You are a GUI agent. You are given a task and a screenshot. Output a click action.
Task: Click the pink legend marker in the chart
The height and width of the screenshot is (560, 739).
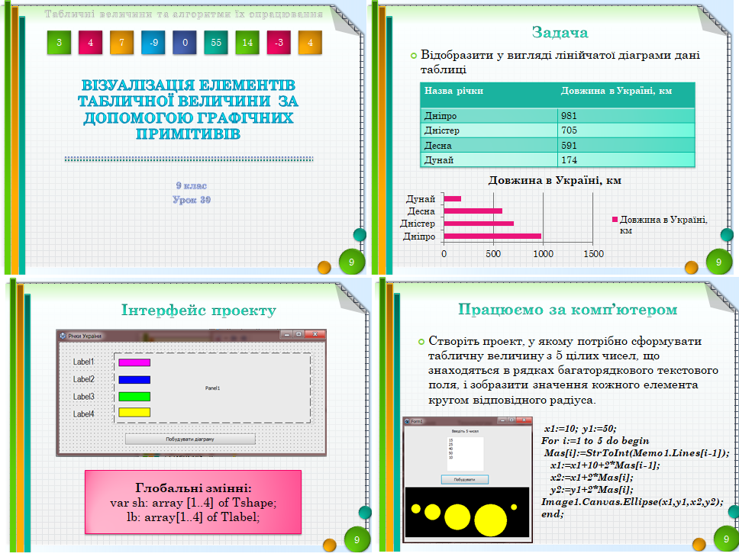tap(615, 220)
